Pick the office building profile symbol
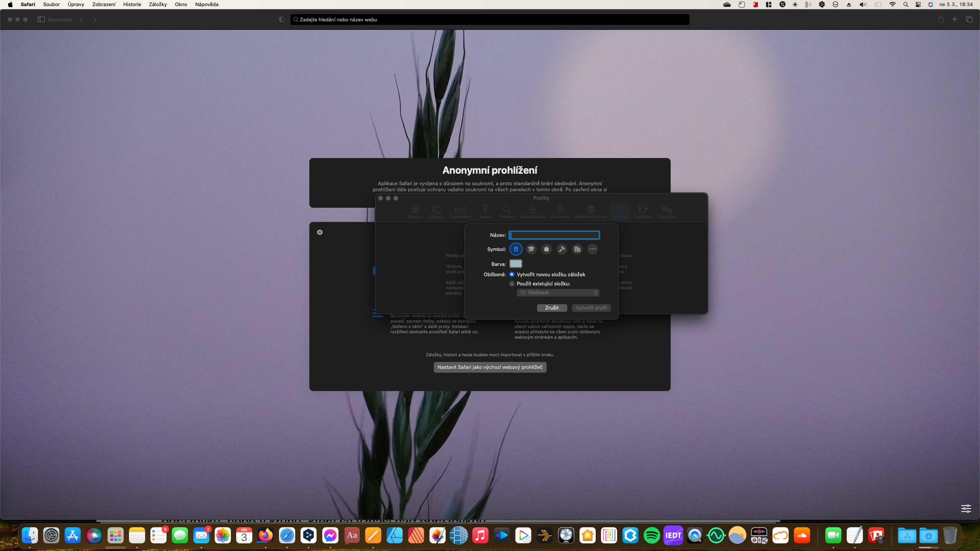The height and width of the screenshot is (551, 980). (x=577, y=249)
